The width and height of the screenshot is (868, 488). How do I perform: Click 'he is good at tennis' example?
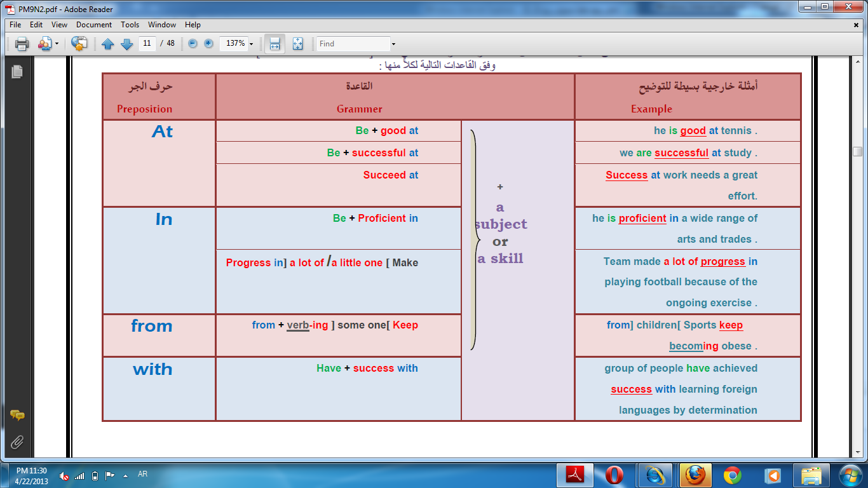pos(706,131)
